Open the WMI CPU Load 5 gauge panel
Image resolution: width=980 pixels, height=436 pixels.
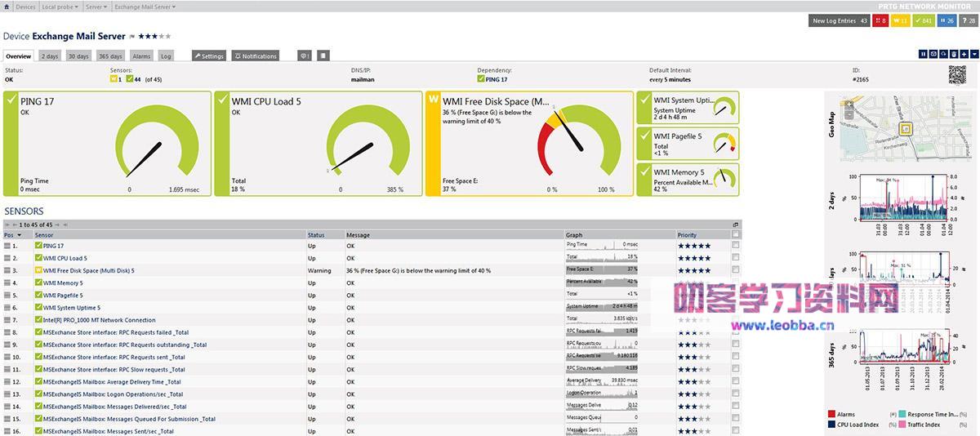point(318,144)
